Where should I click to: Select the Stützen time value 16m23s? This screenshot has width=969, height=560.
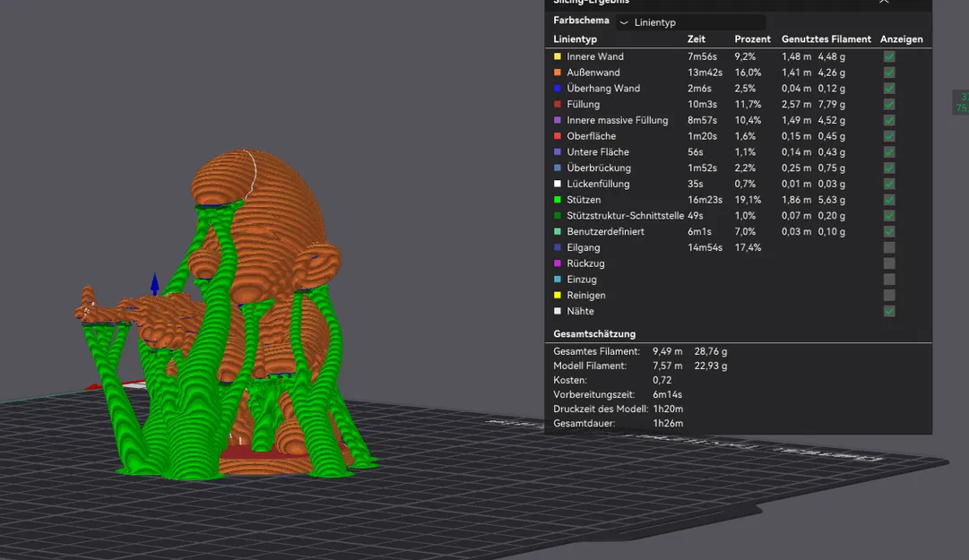point(705,200)
